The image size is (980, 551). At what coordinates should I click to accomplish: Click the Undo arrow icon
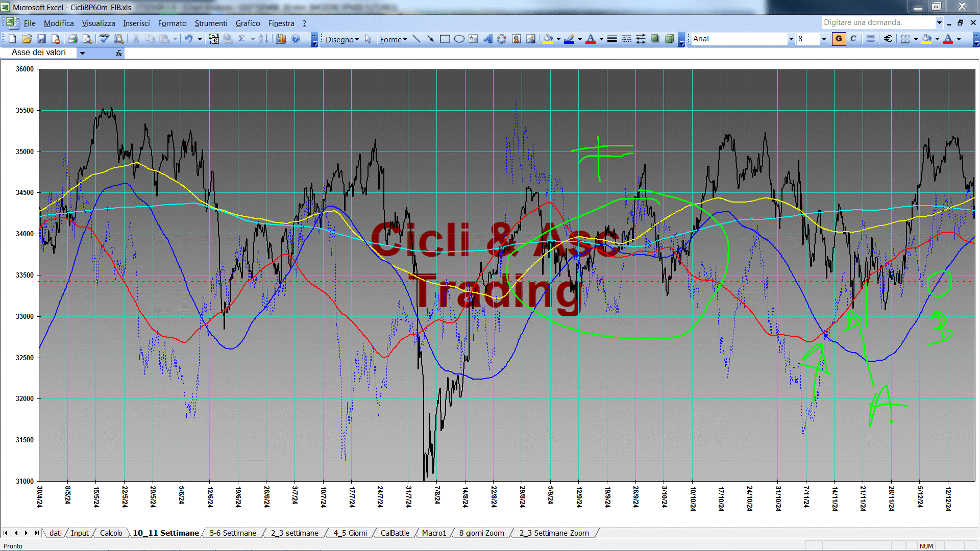click(189, 39)
